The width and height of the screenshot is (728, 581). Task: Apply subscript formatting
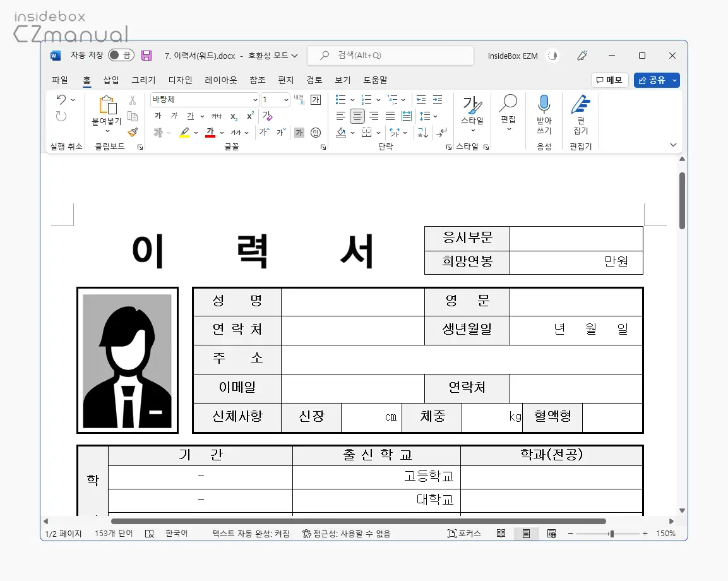[x=234, y=116]
